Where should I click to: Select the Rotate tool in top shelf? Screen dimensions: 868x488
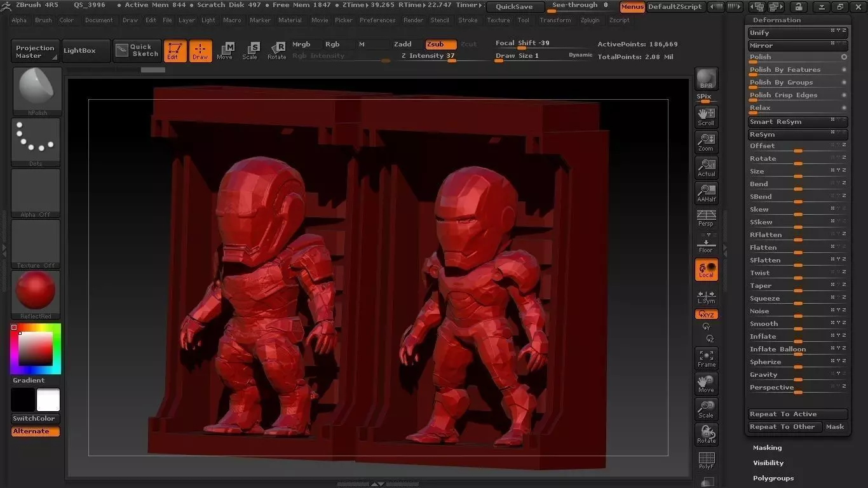coord(276,51)
